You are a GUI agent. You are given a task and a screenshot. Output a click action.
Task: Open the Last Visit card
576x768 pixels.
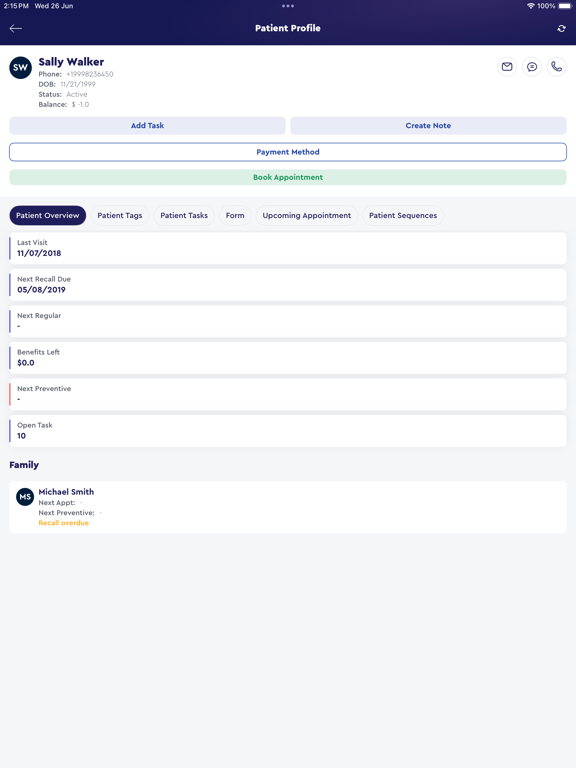288,248
